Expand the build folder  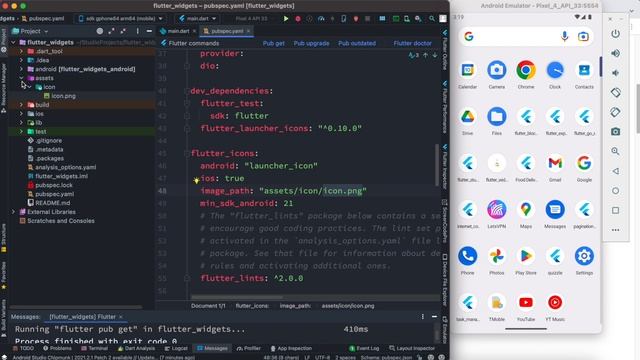[21, 105]
